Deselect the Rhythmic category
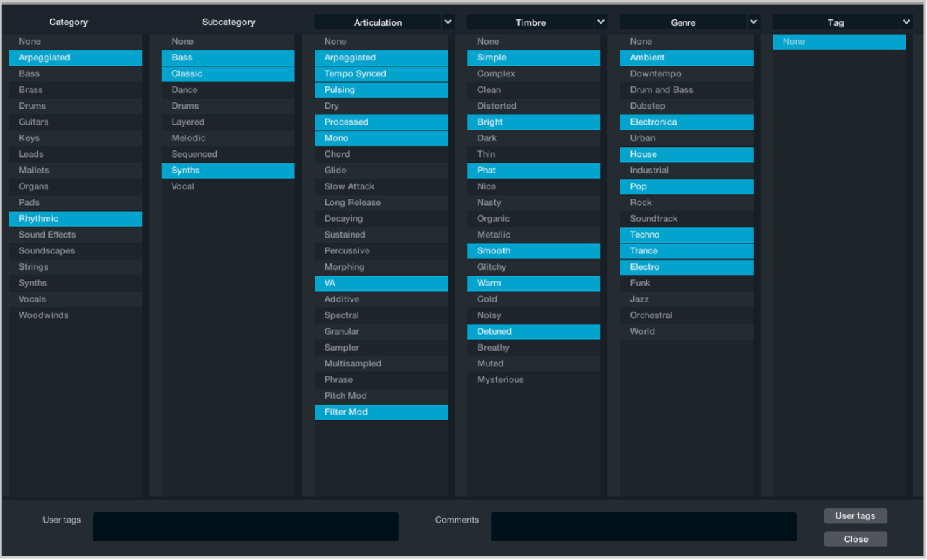 pos(75,218)
